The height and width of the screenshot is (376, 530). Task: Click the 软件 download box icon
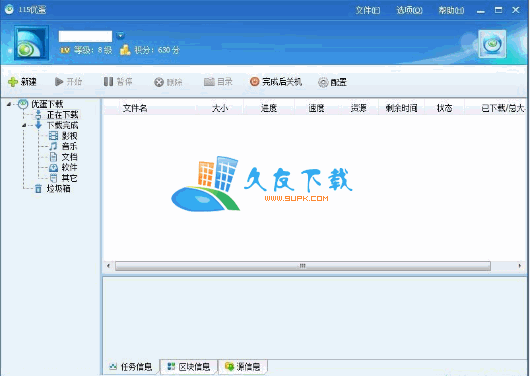[53, 167]
